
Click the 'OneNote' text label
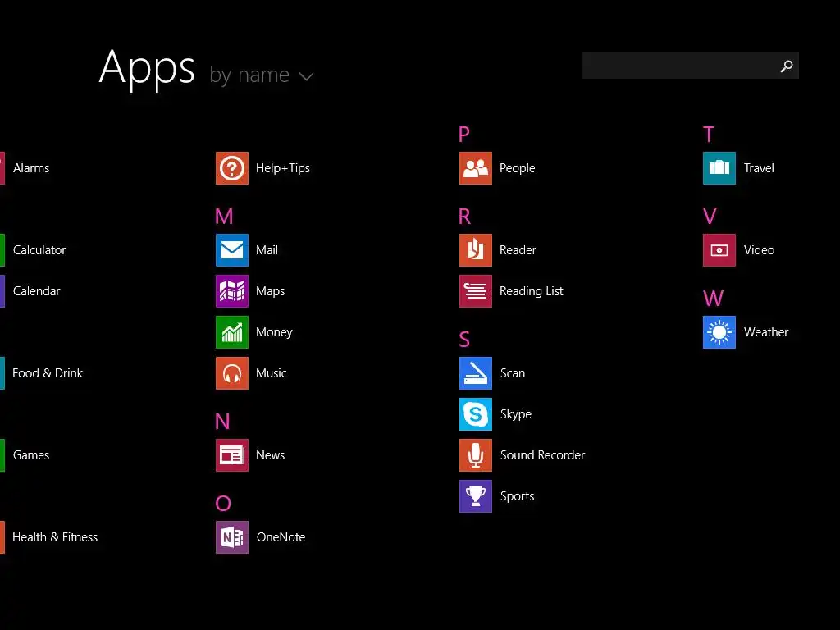click(281, 537)
